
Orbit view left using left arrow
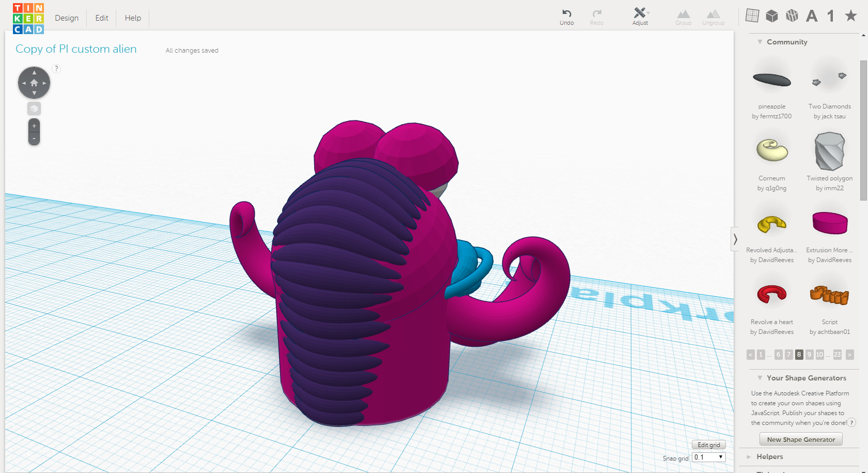click(x=24, y=83)
